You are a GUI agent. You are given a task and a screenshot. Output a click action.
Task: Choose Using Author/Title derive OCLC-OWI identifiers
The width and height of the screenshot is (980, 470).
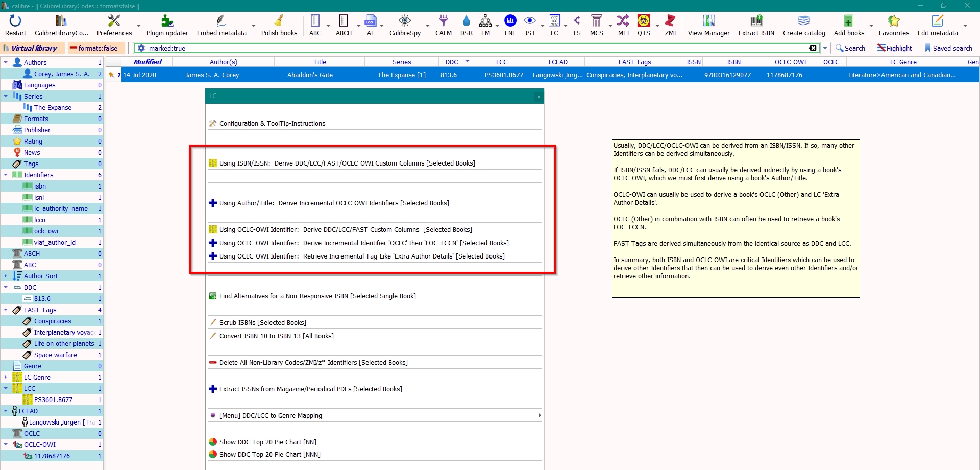coord(375,203)
